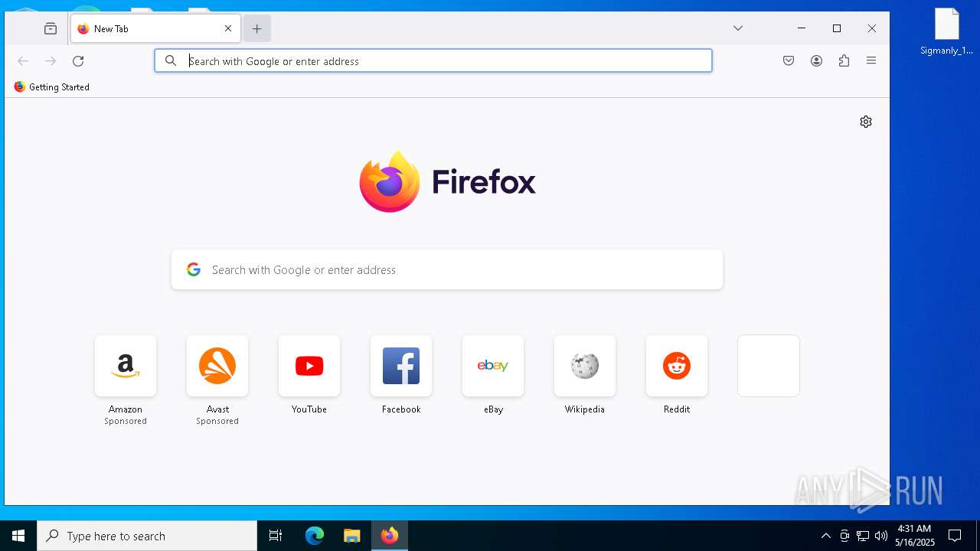This screenshot has height=551, width=980.
Task: Open the Meet Now tray icon
Action: pyautogui.click(x=844, y=536)
